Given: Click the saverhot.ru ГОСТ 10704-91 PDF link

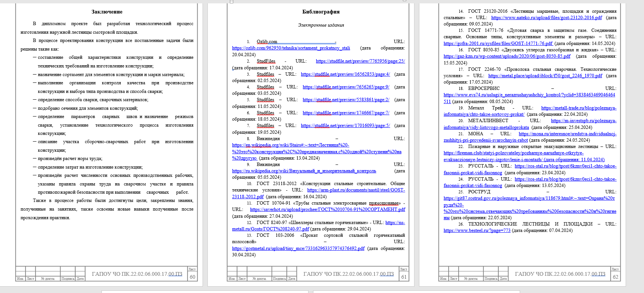Looking at the screenshot, I should coord(327,209).
